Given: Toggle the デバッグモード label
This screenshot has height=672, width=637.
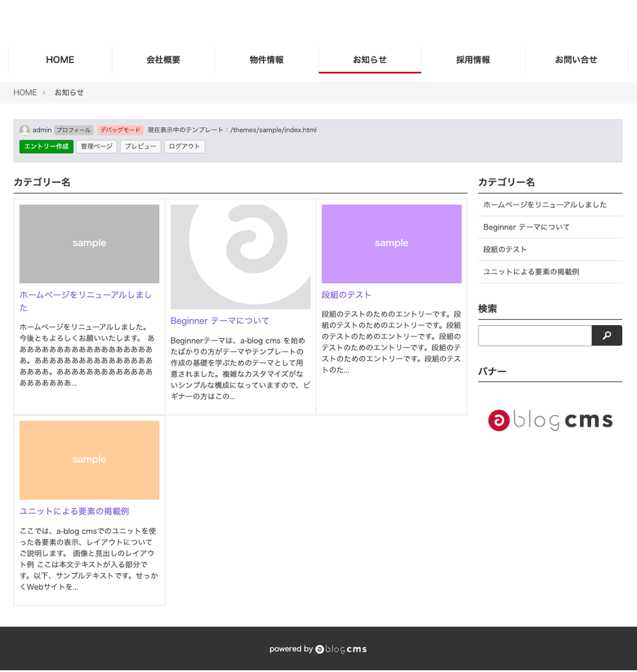Looking at the screenshot, I should point(120,130).
